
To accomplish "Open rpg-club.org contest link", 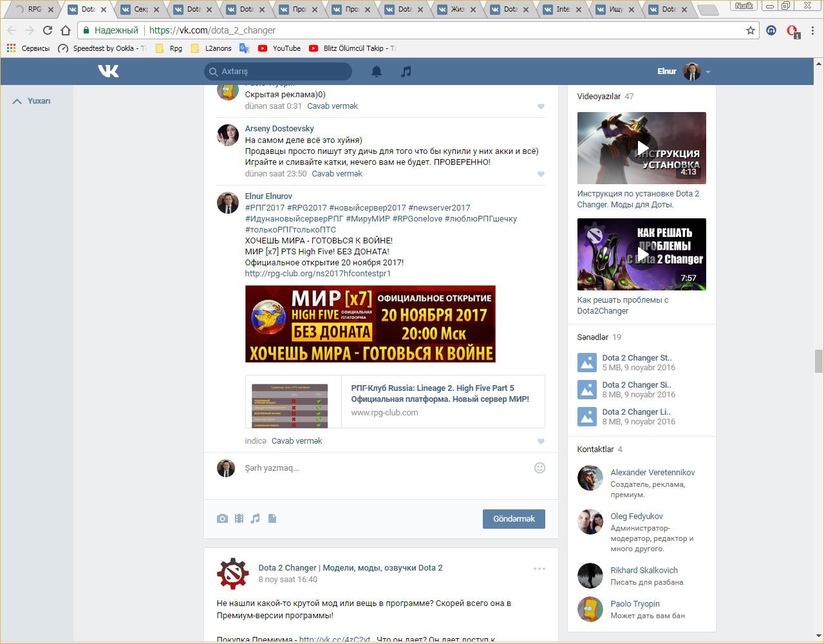I will point(318,274).
